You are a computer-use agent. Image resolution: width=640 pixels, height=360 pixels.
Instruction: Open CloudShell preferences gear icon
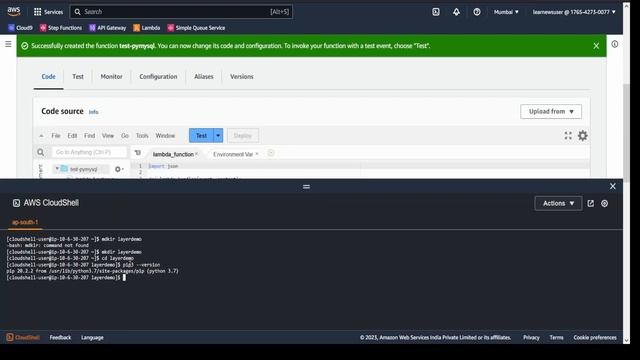click(x=604, y=203)
